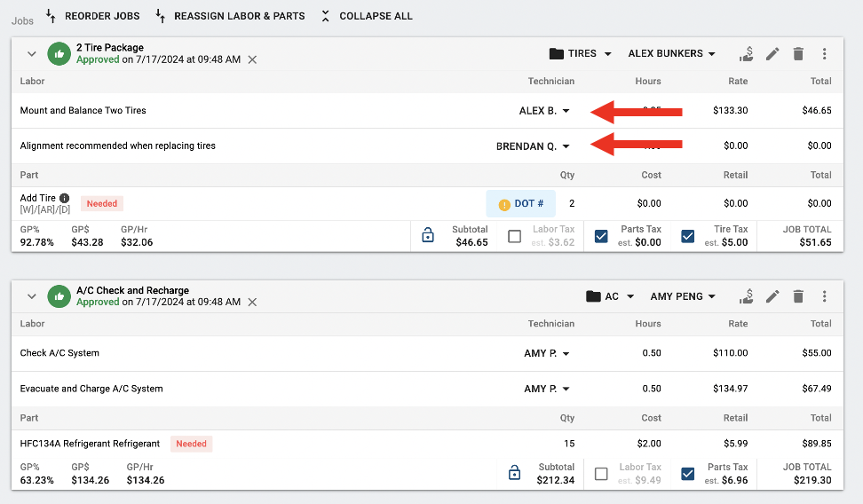Click the $5.99 retail price
Screen dimensions: 863x504
click(735, 444)
